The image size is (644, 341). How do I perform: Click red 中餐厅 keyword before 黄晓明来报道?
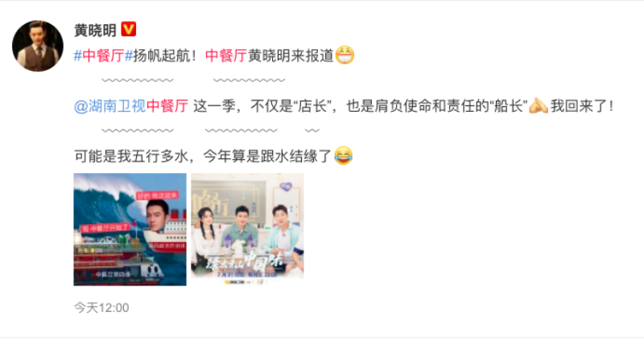pyautogui.click(x=226, y=55)
